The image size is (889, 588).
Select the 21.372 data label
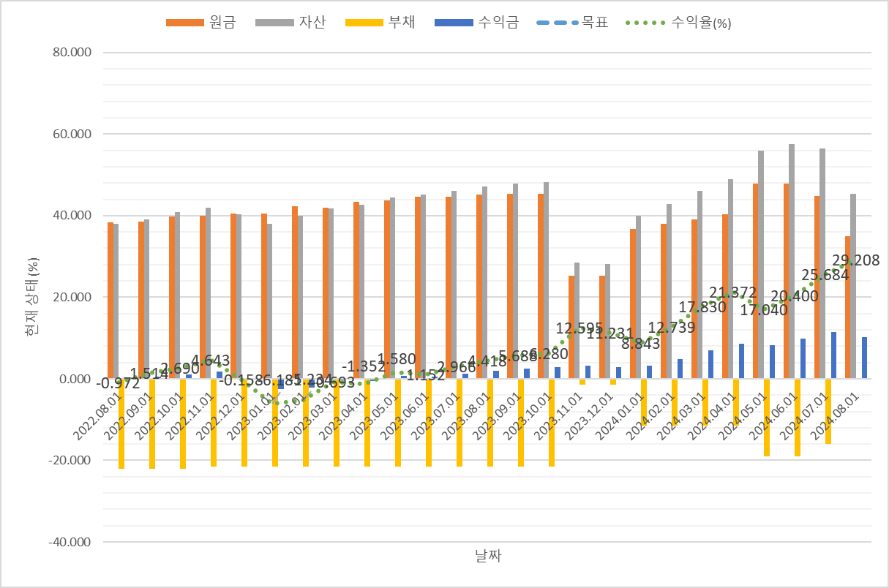coord(733,293)
